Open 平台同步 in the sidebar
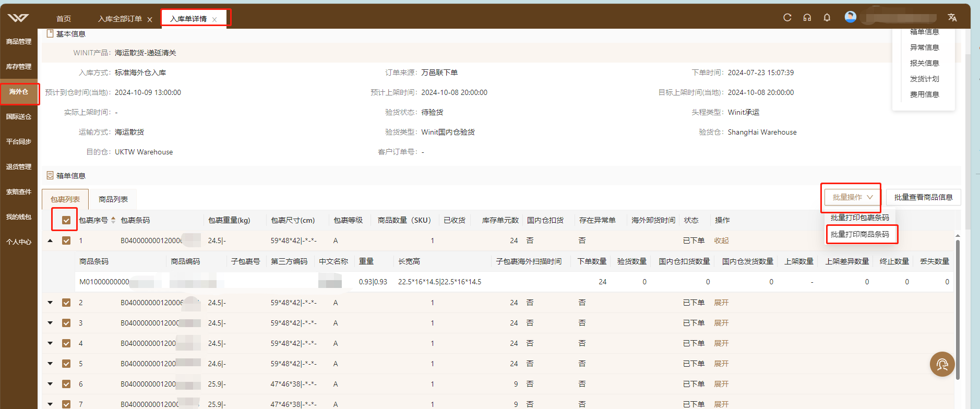The height and width of the screenshot is (409, 980). pos(19,141)
